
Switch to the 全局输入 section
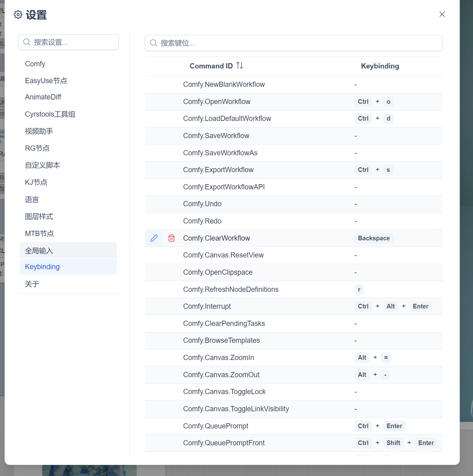tap(38, 250)
